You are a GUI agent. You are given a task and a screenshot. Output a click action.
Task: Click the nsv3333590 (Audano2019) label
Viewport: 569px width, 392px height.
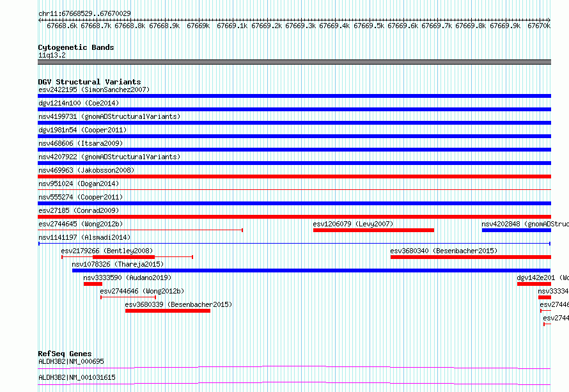[x=127, y=278]
